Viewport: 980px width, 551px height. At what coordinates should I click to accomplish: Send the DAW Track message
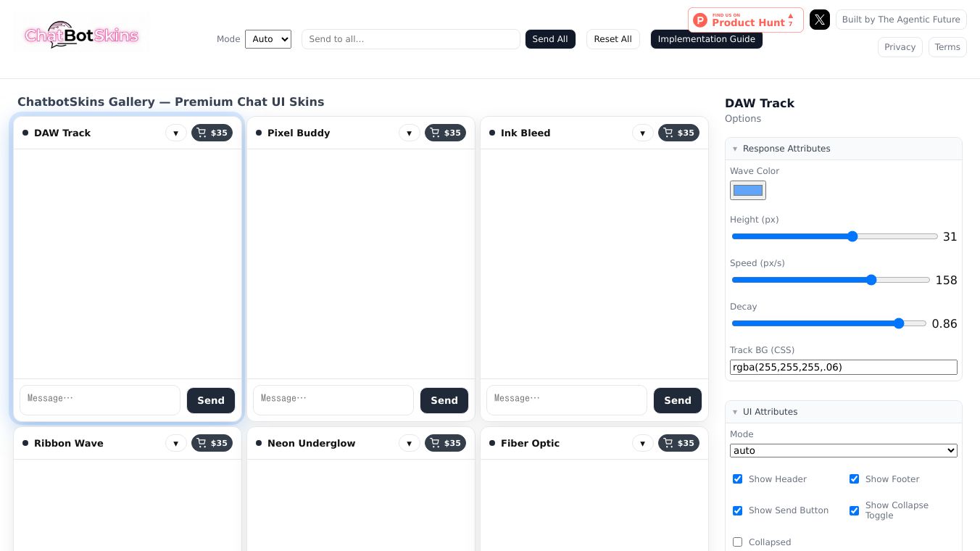click(x=211, y=400)
